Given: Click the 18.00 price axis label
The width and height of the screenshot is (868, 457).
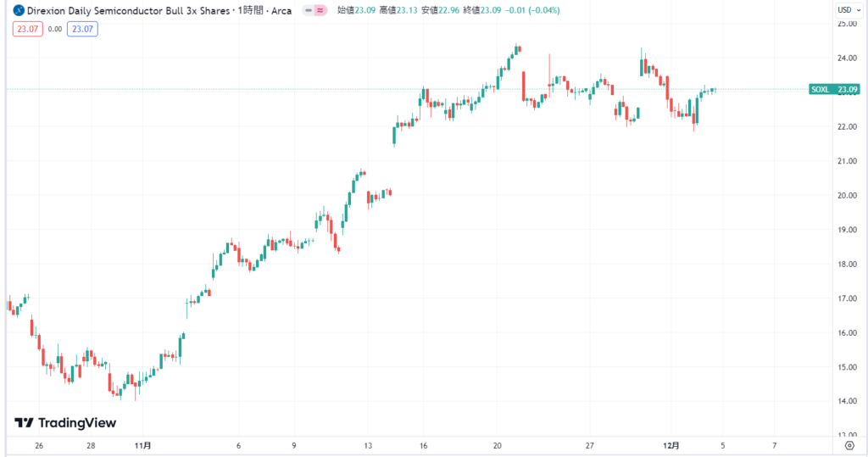Looking at the screenshot, I should pyautogui.click(x=847, y=265).
